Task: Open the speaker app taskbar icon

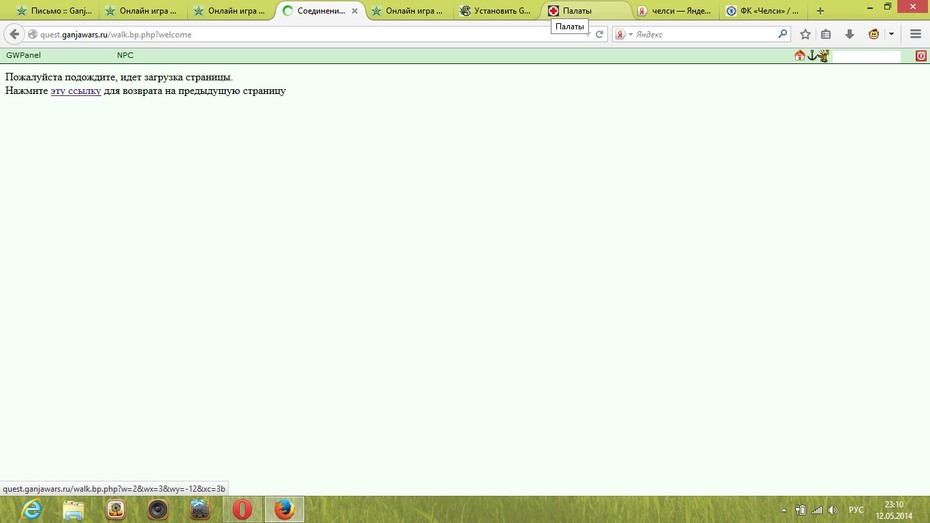Action: click(x=158, y=509)
